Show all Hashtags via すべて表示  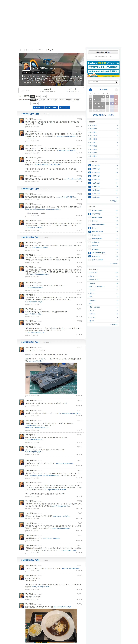pyautogui.click(x=114, y=324)
